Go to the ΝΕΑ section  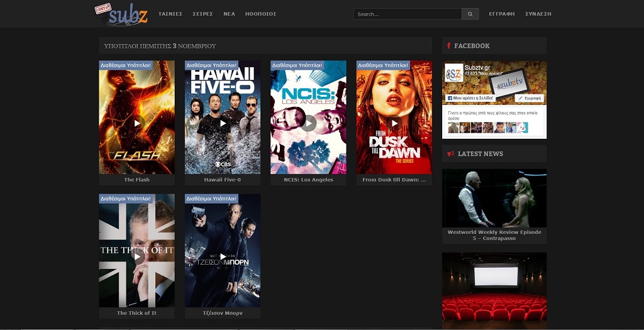pos(229,14)
